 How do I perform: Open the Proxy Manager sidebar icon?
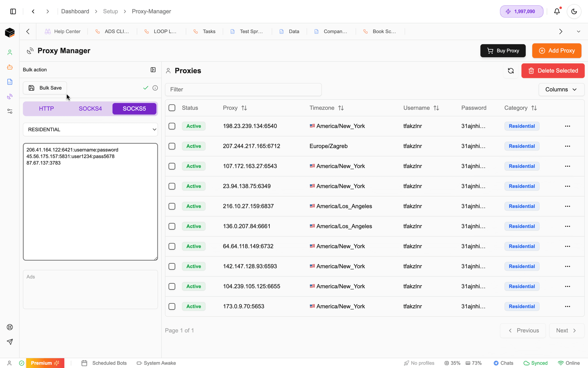tap(10, 96)
